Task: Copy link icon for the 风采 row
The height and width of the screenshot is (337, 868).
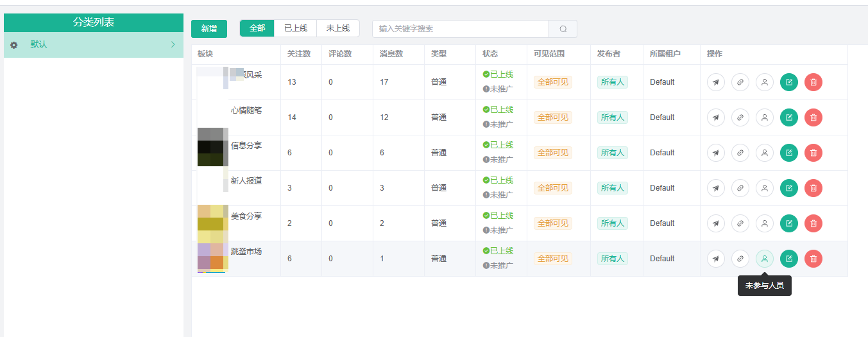Action: coord(740,82)
